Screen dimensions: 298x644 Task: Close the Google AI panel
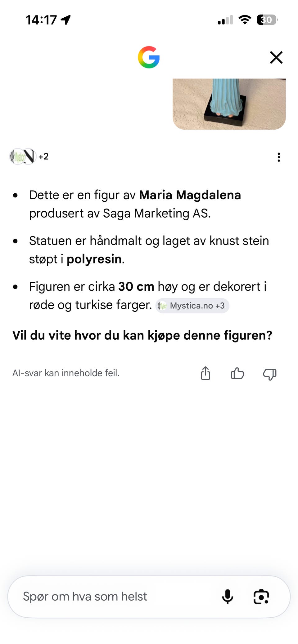click(x=276, y=57)
